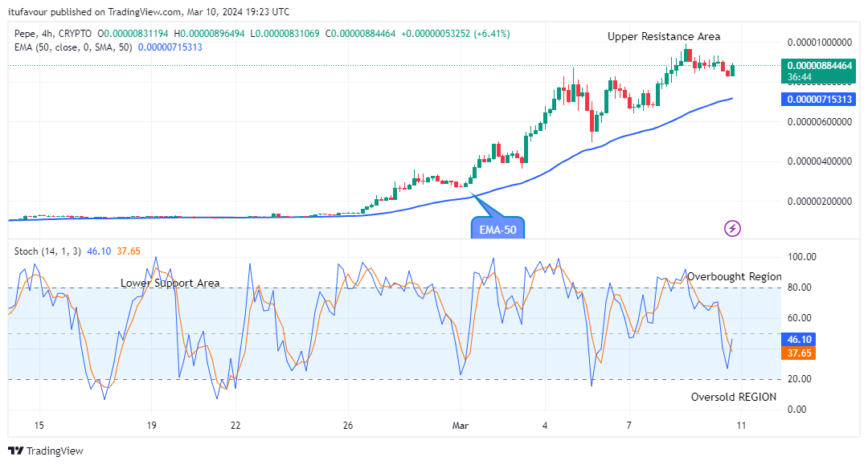The width and height of the screenshot is (868, 465).
Task: Click the orange 37.65 Stoch axis tag
Action: point(799,353)
